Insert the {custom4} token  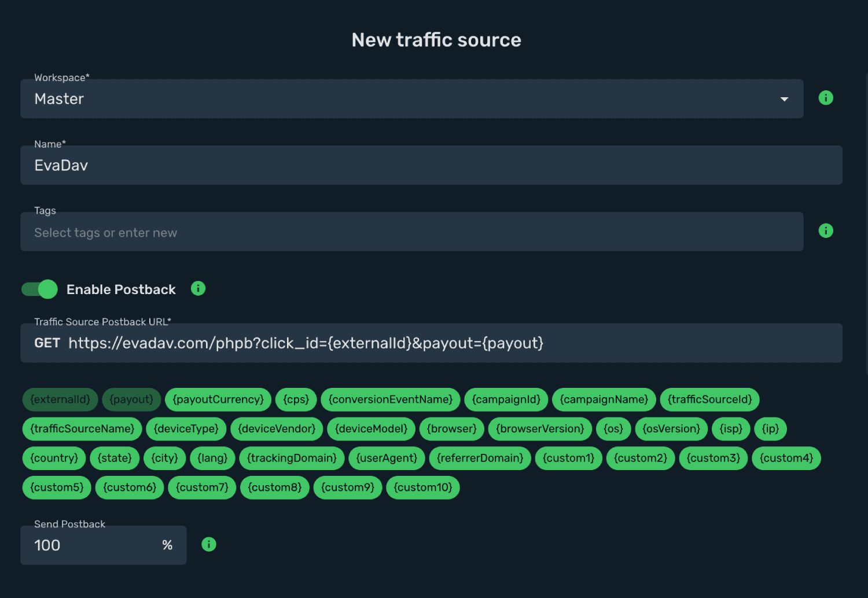(786, 458)
